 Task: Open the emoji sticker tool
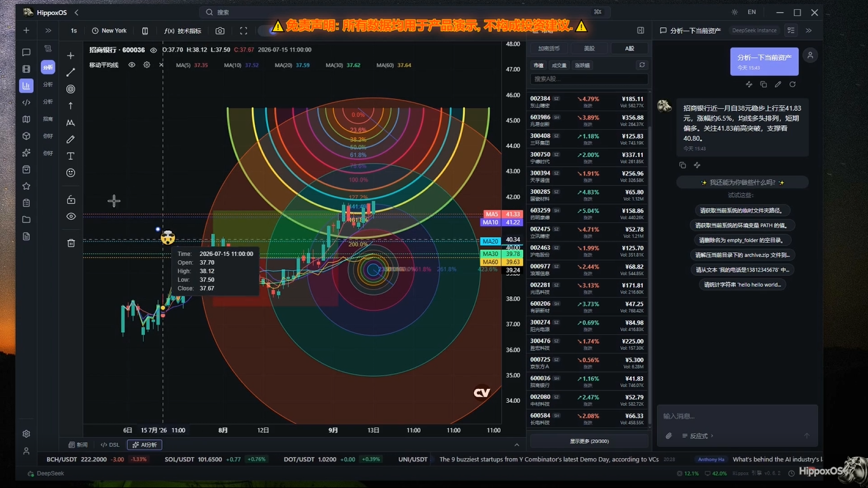(71, 173)
